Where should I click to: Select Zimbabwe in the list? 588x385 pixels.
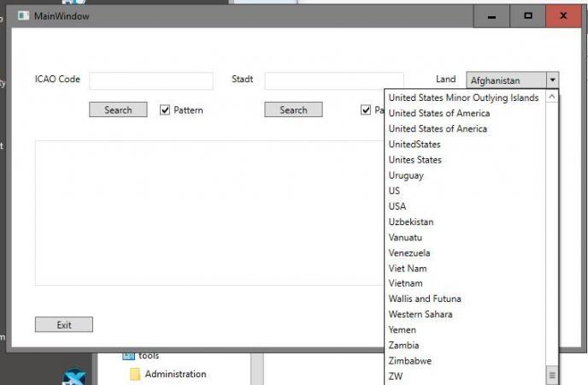(x=410, y=360)
